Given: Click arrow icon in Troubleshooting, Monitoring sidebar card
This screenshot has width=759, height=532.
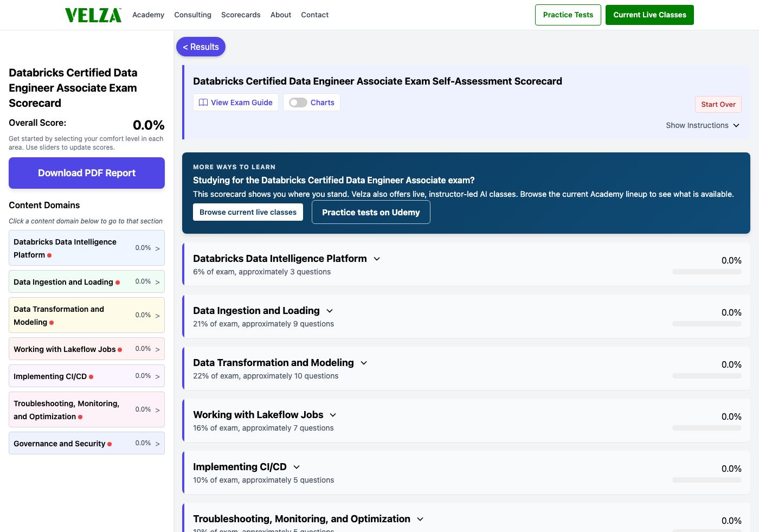Looking at the screenshot, I should (x=158, y=410).
